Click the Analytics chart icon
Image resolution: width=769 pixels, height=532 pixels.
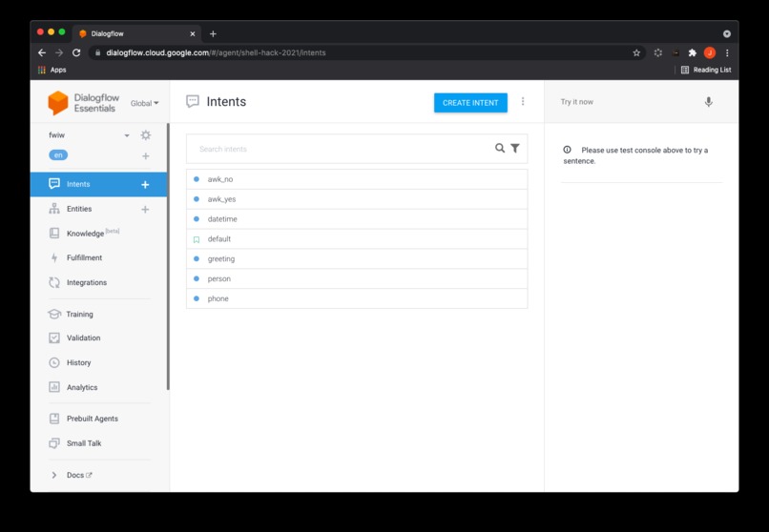pos(54,387)
